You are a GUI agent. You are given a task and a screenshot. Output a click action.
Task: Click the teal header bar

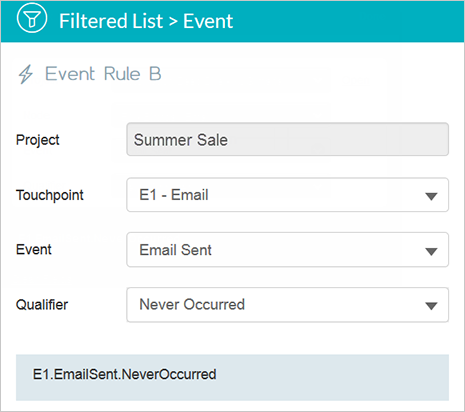[232, 21]
